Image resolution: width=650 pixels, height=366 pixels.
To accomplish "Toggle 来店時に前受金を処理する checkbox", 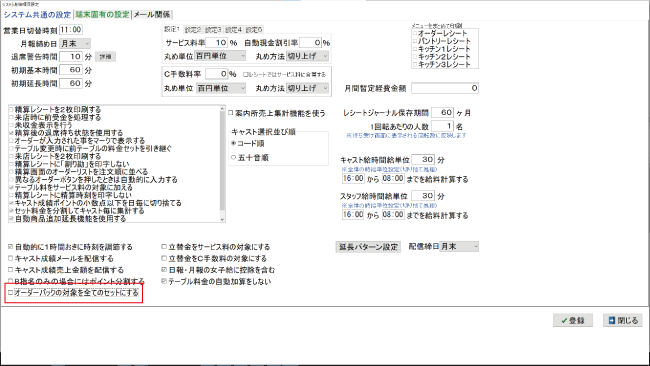I will click(x=11, y=117).
